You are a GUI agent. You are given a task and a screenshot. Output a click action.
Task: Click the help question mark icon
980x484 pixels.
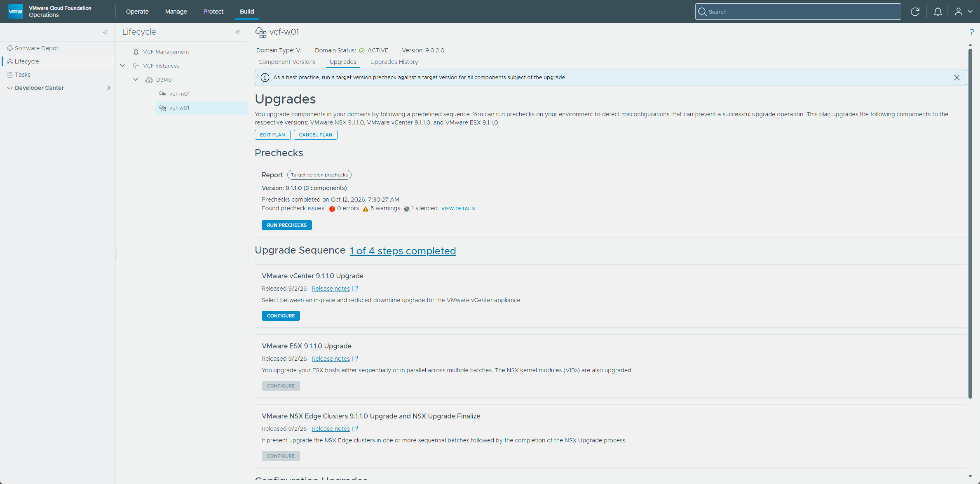coord(971,32)
